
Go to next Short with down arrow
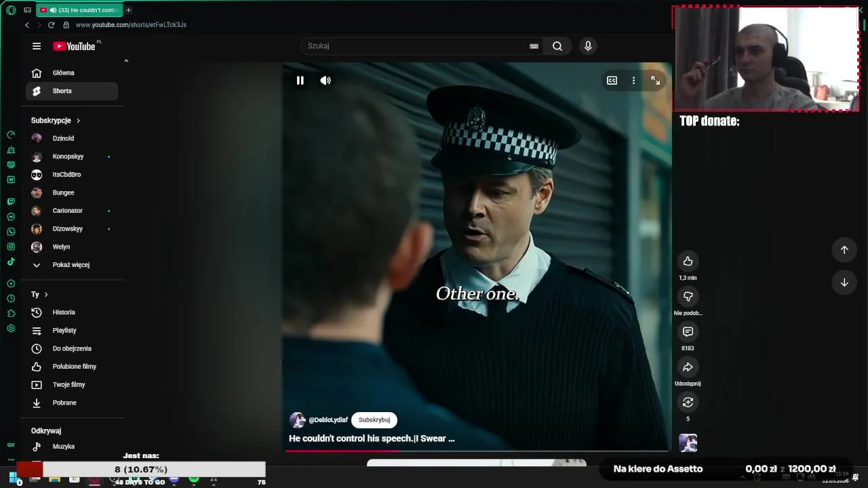pos(844,283)
